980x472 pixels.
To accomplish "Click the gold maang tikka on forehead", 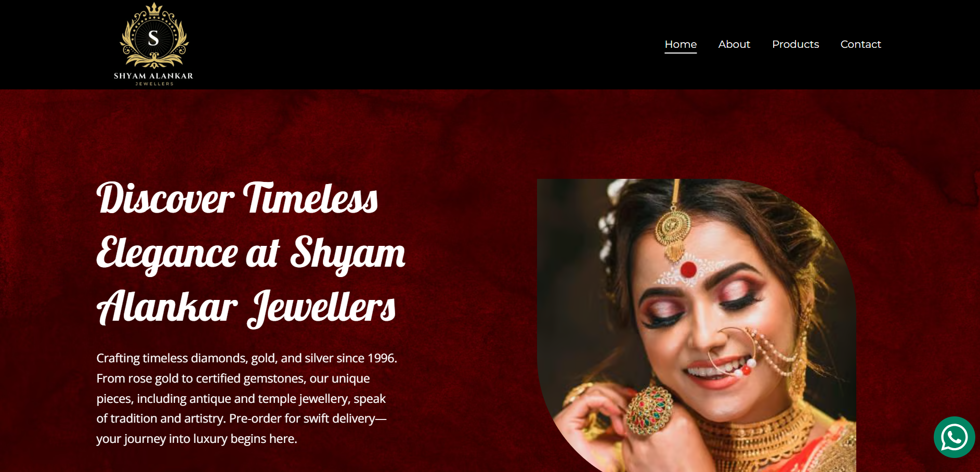I will click(673, 229).
